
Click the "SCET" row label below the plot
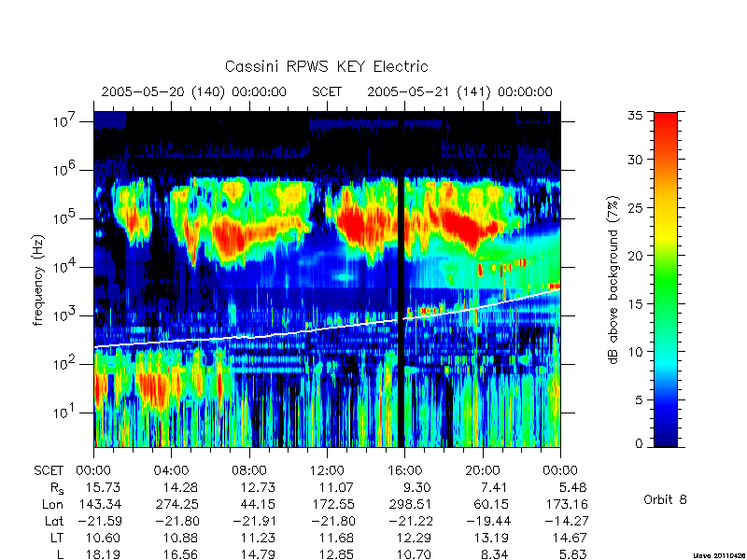click(x=49, y=470)
